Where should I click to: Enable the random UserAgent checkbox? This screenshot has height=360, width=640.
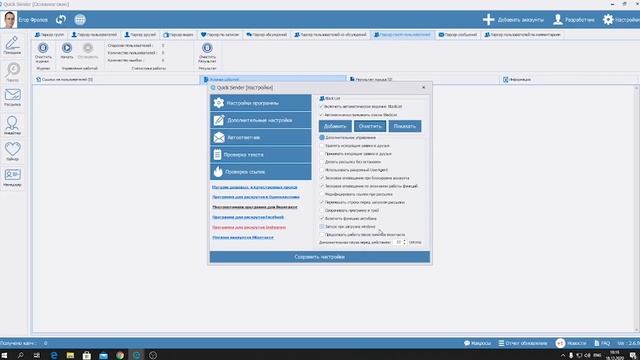click(322, 170)
